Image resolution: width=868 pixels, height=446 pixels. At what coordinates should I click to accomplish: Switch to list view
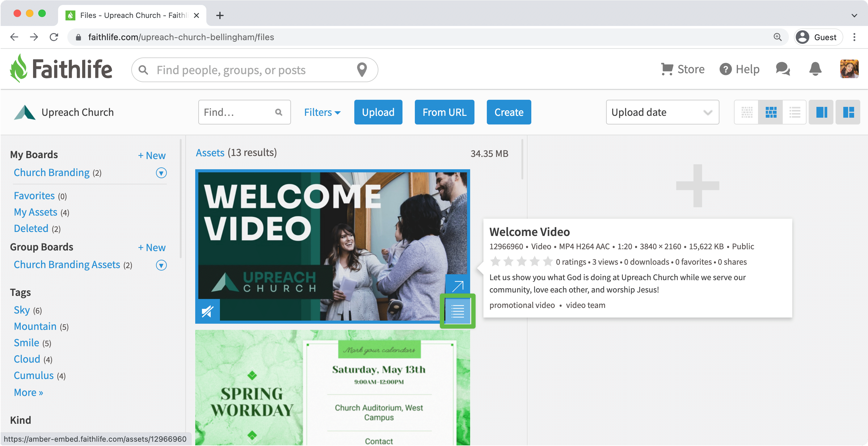click(x=794, y=112)
